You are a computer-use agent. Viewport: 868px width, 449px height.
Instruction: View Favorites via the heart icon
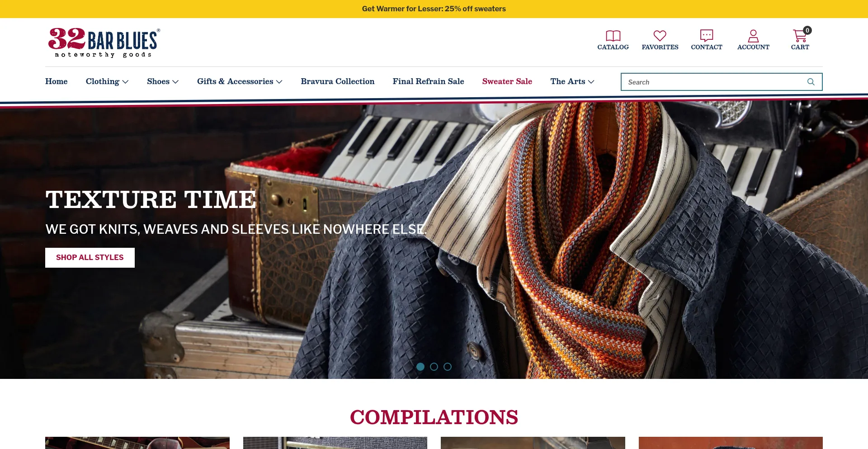coord(660,36)
